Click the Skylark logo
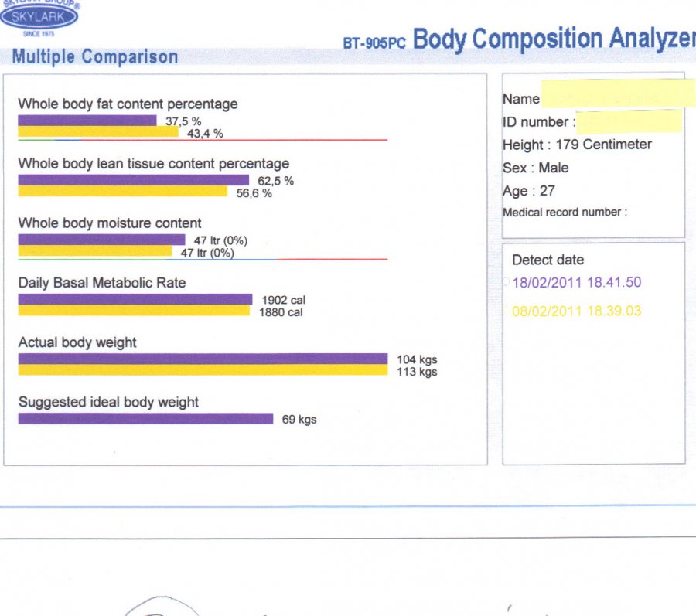Viewport: 696px width, 616px height. click(39, 18)
